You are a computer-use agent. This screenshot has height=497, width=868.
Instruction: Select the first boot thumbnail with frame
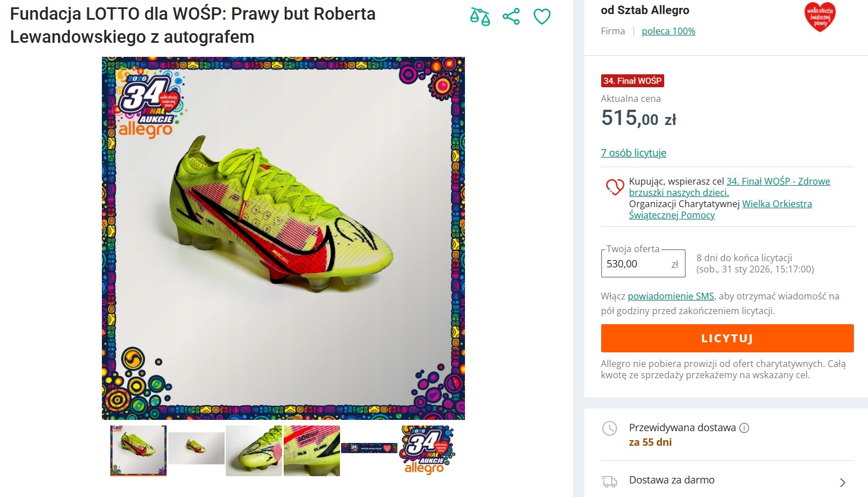(x=138, y=450)
